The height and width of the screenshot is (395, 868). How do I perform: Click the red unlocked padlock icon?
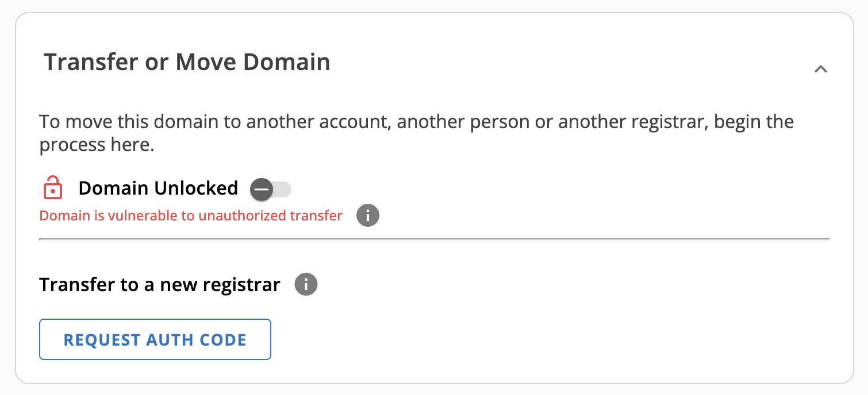tap(53, 188)
